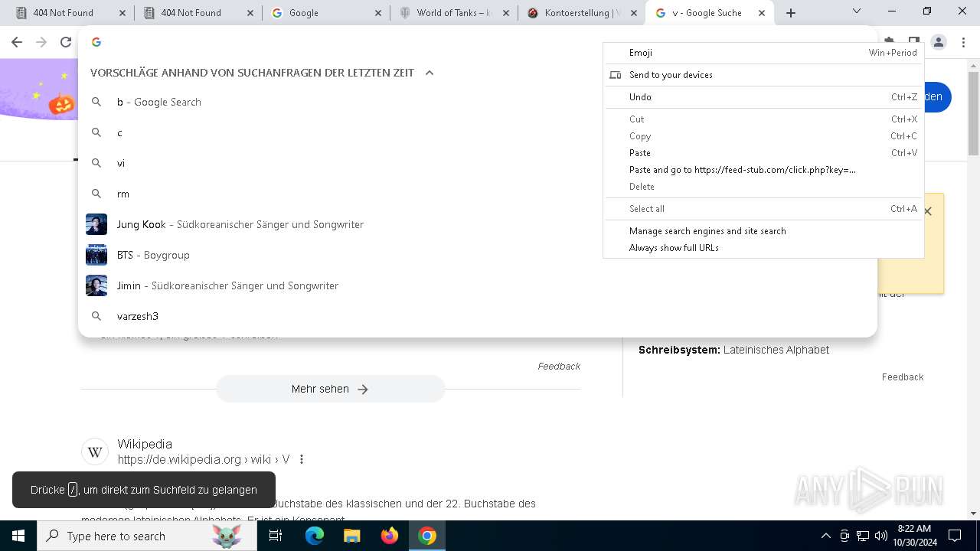Viewport: 980px width, 551px height.
Task: Open the tab search dropdown arrow
Action: pyautogui.click(x=857, y=11)
